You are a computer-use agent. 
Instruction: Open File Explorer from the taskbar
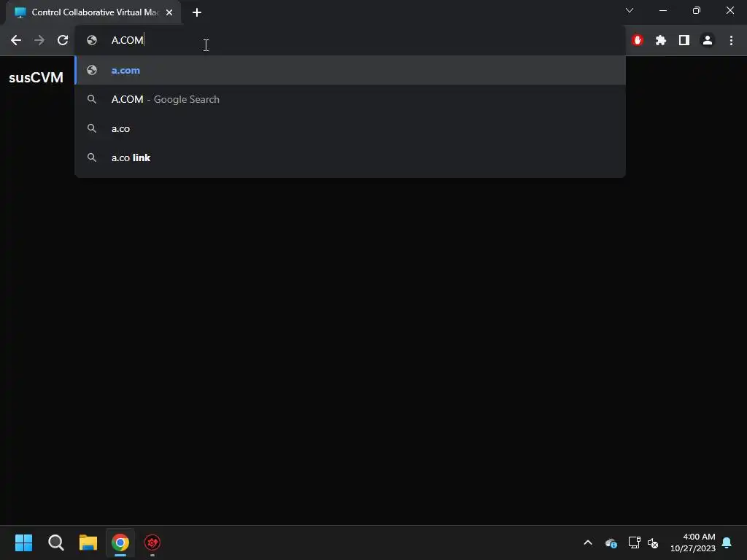coord(88,542)
